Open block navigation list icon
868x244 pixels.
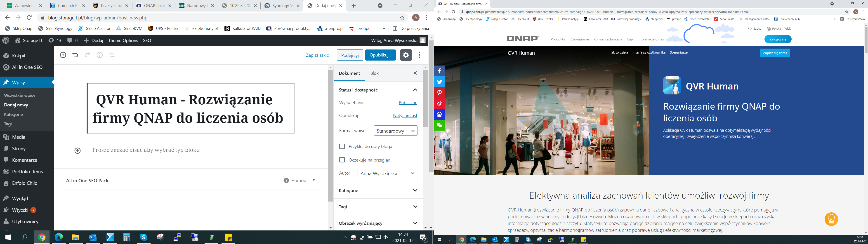(x=112, y=55)
